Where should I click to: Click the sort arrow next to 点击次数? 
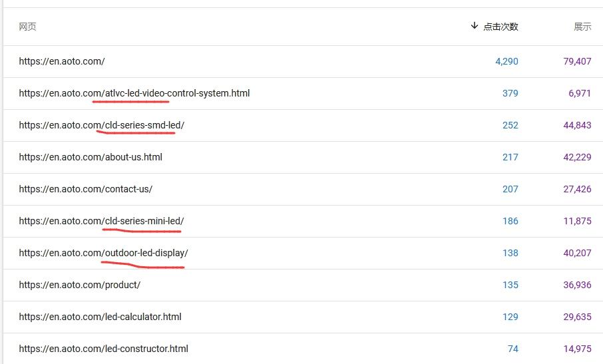pyautogui.click(x=474, y=26)
